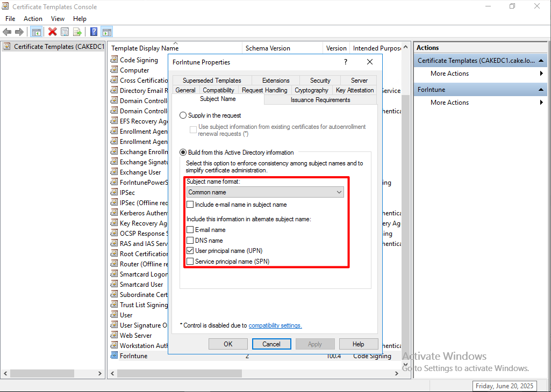
Task: Collapse the ForIntune section in Actions pane
Action: [x=541, y=90]
